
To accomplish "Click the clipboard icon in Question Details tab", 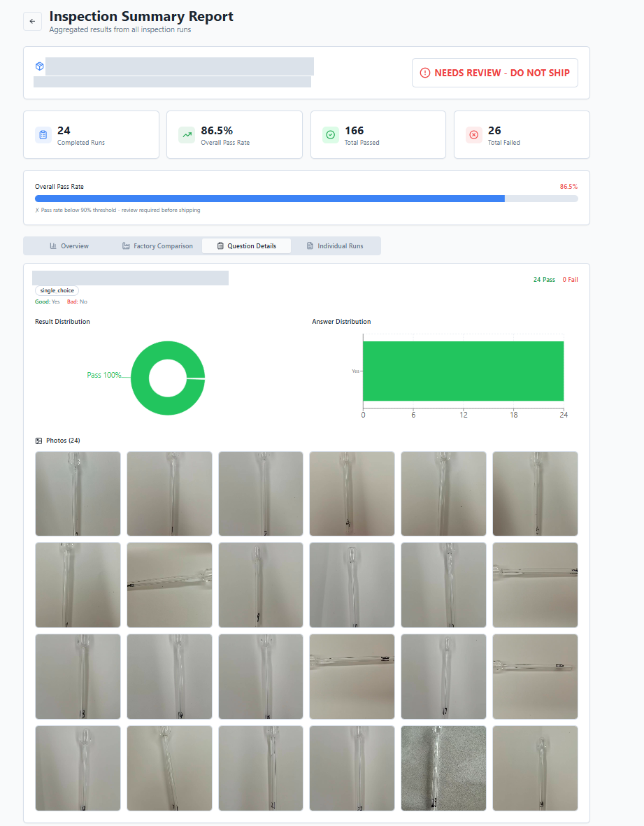I will [221, 246].
